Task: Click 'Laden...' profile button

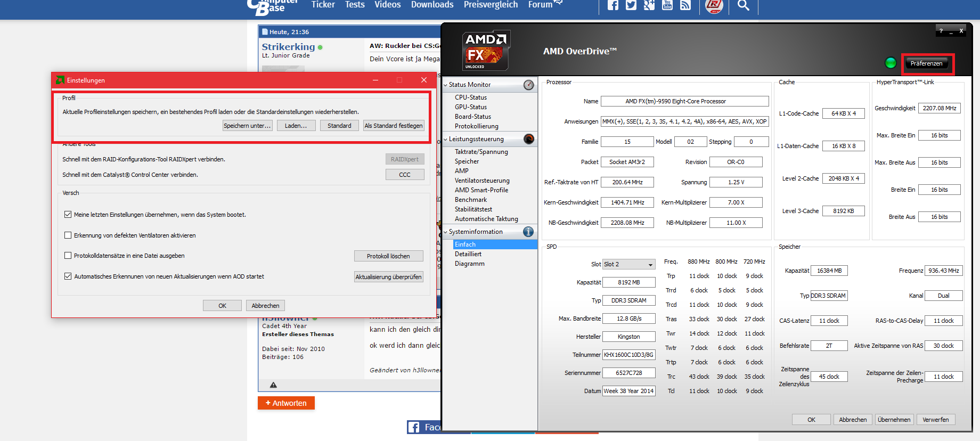Action: coord(296,126)
